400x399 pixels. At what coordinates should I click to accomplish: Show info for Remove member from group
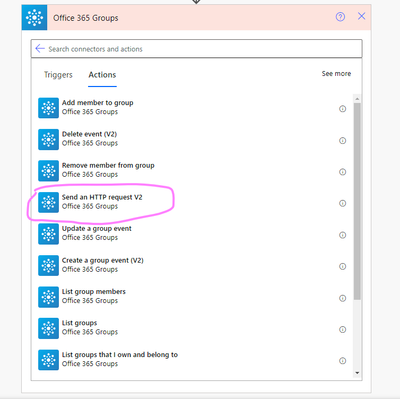[x=342, y=172]
